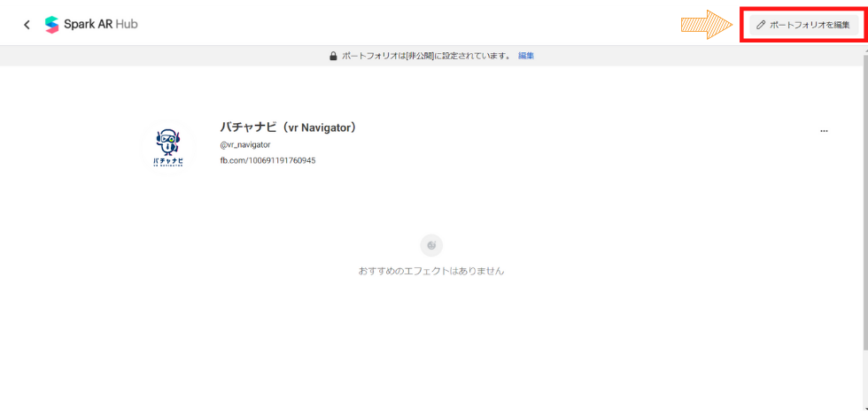
Task: Open the @vr_navigator handle
Action: [x=245, y=145]
